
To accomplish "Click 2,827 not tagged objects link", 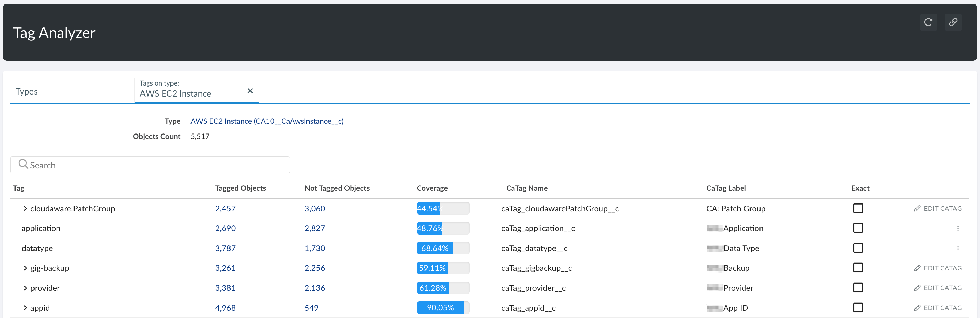I will pyautogui.click(x=315, y=228).
